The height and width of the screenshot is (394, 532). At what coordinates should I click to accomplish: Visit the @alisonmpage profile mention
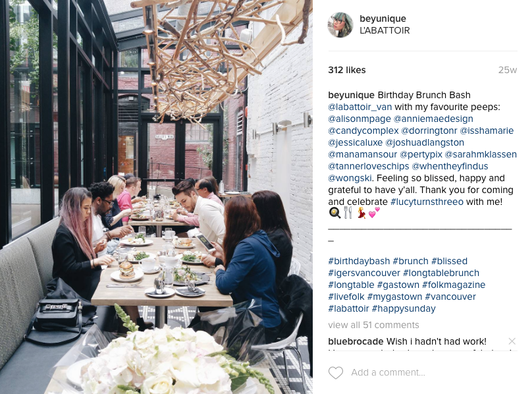(359, 119)
